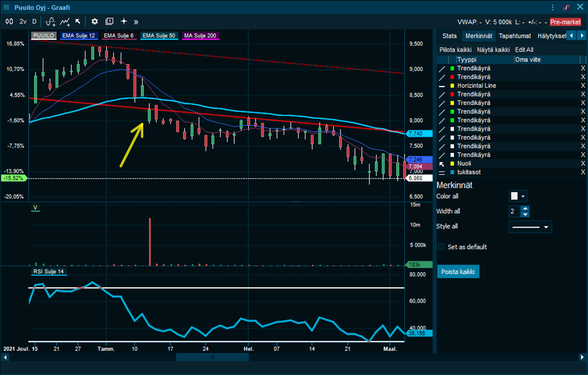The width and height of the screenshot is (588, 375).
Task: Click the arrow icon in the Nuoli row
Action: (442, 164)
